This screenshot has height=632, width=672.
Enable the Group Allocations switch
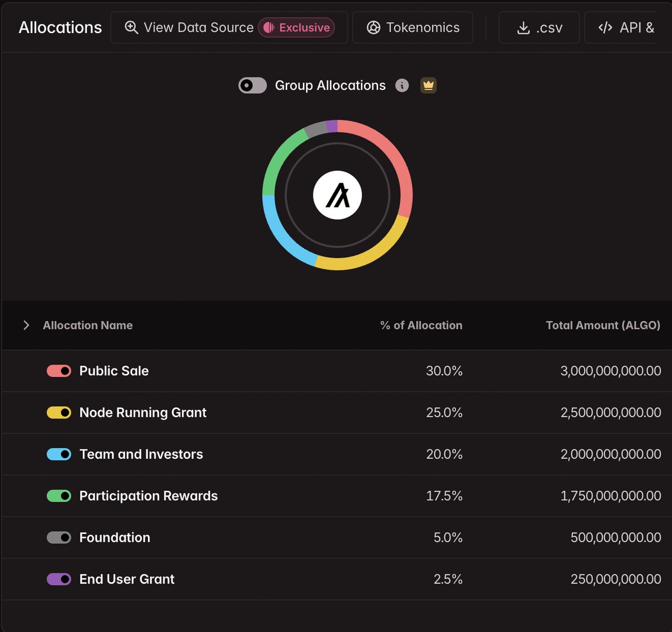253,86
